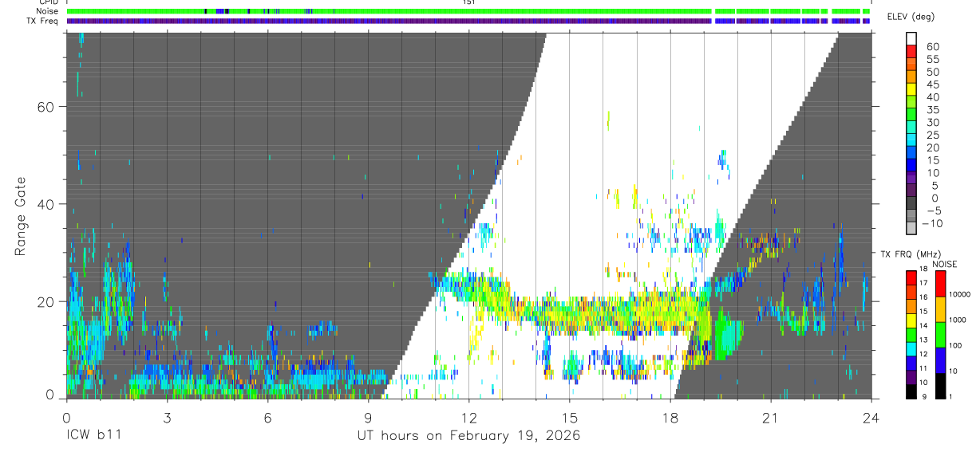Click the yellow segment of the NOISE colorbar
The image size is (980, 452).
(x=940, y=309)
